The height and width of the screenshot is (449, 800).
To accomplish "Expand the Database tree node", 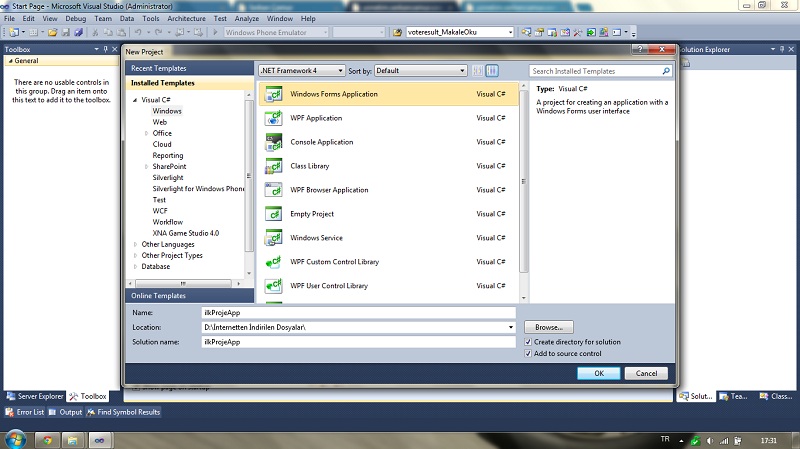I will pyautogui.click(x=135, y=266).
